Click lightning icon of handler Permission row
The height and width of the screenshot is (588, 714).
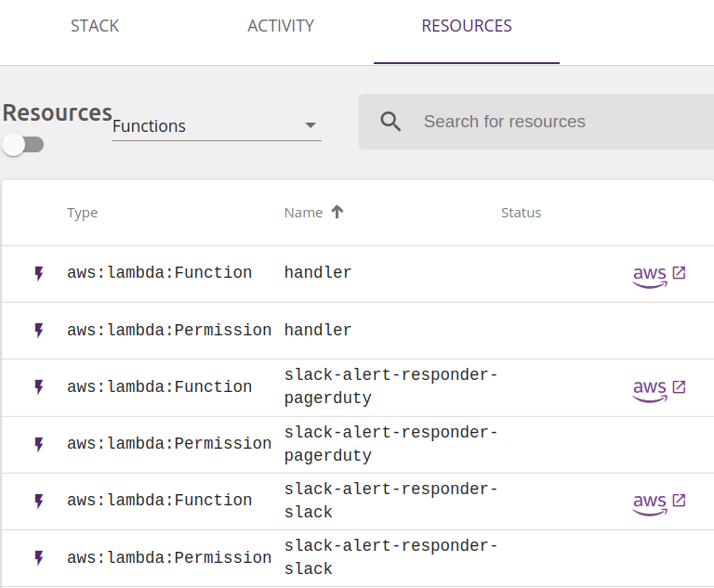[39, 331]
